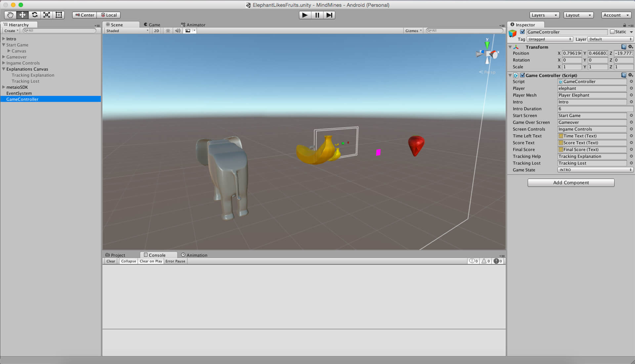
Task: Select the Rect Transform tool
Action: (x=59, y=15)
